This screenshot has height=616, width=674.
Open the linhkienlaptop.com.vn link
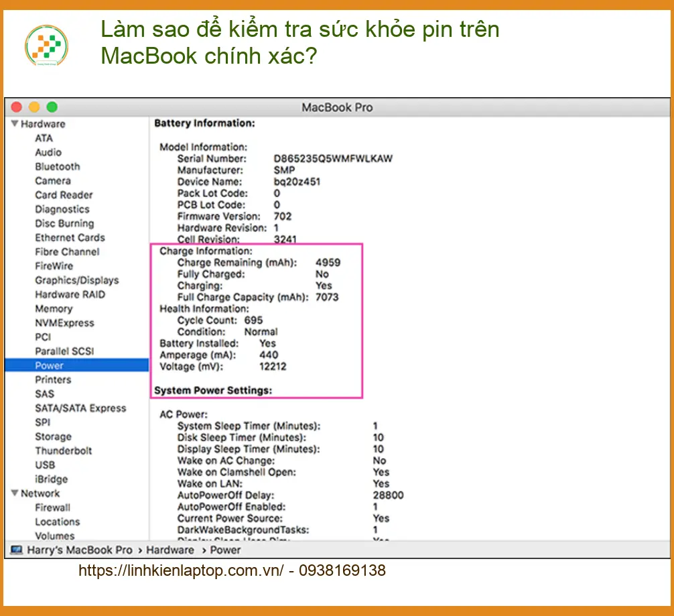pyautogui.click(x=181, y=570)
